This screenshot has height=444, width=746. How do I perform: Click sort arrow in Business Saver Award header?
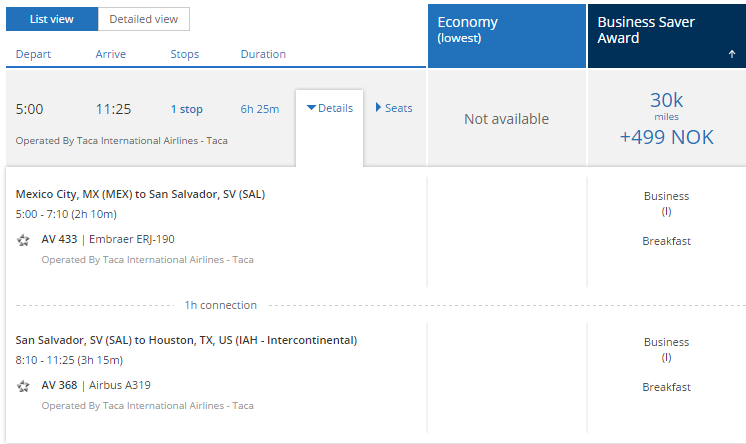(x=731, y=54)
